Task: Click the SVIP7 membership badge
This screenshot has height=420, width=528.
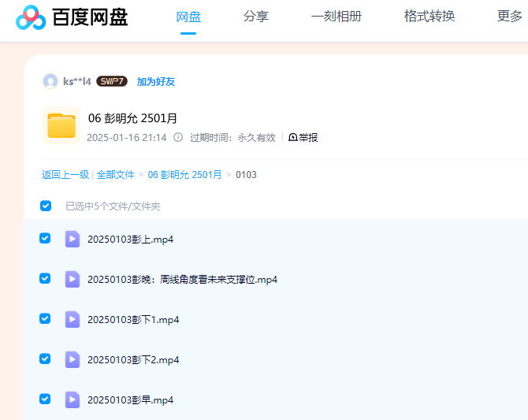Action: click(x=112, y=81)
